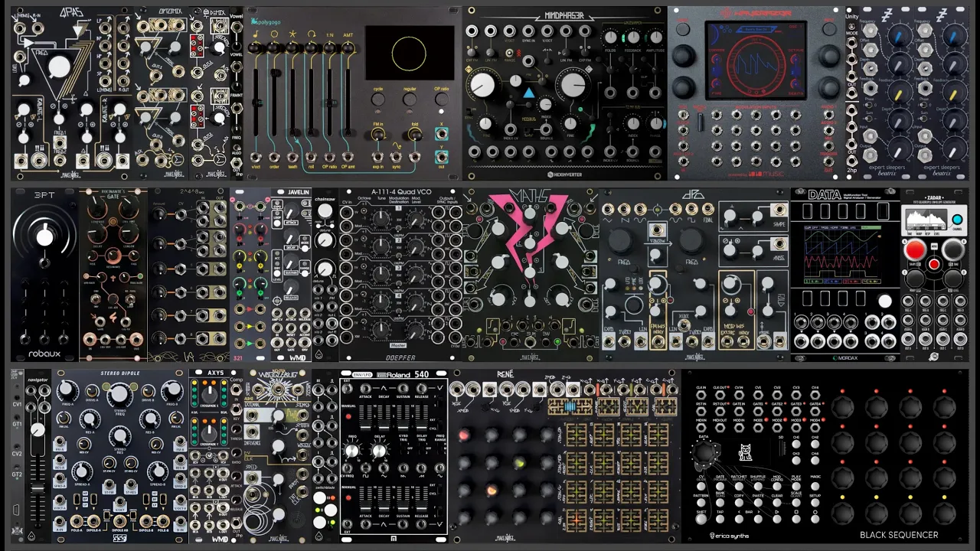Screen dimensions: 980x551
Task: Click the cyan button on the Zadar module
Action: pos(956,220)
